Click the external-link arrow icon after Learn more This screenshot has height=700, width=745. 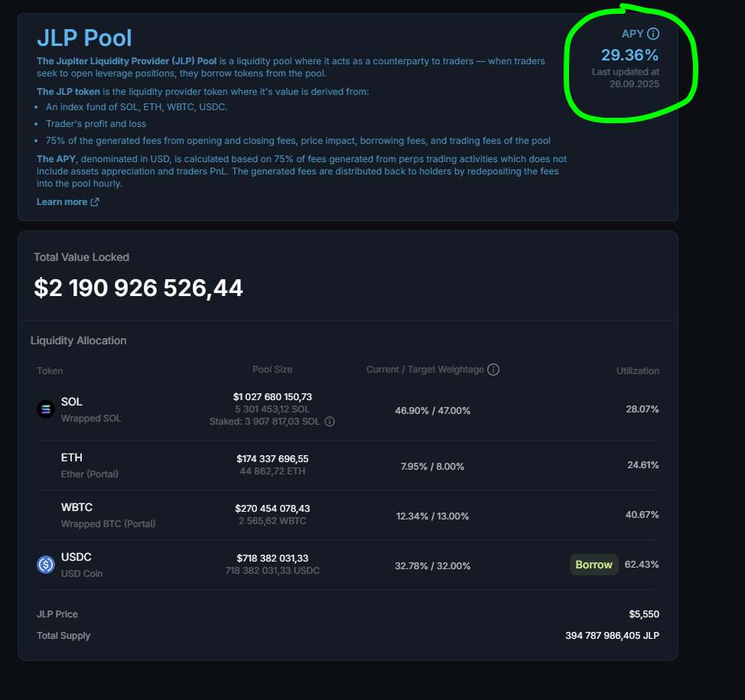(95, 202)
